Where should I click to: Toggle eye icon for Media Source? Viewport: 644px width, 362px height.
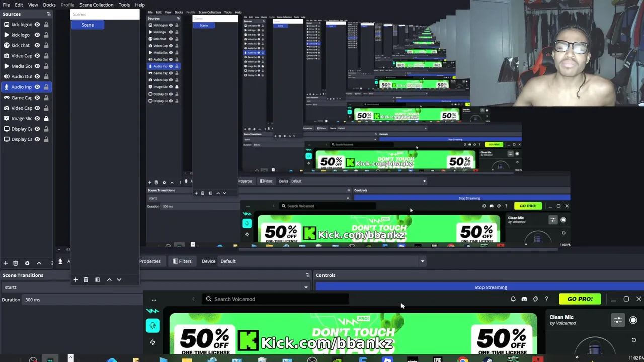37,66
